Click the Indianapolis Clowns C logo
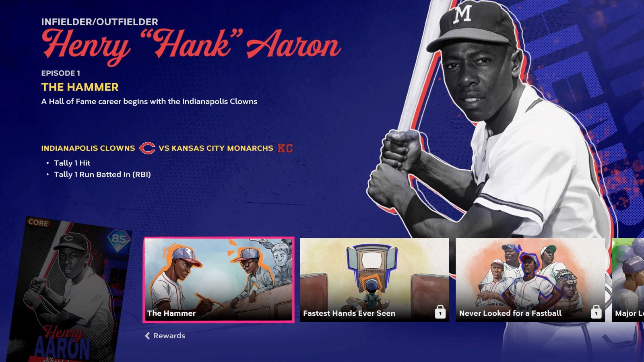Screen dimensions: 644x362 coord(147,148)
